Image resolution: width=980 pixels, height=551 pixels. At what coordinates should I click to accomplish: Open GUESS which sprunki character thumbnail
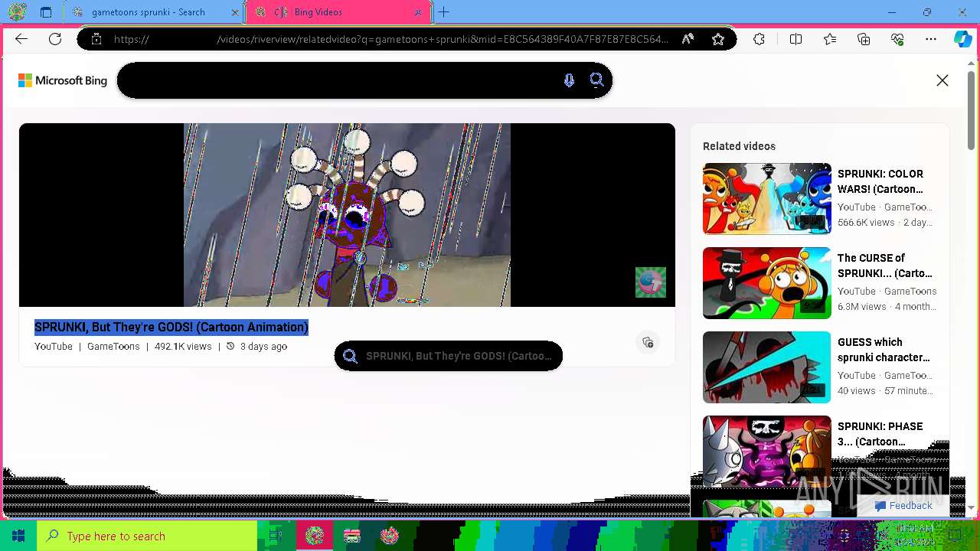click(767, 367)
